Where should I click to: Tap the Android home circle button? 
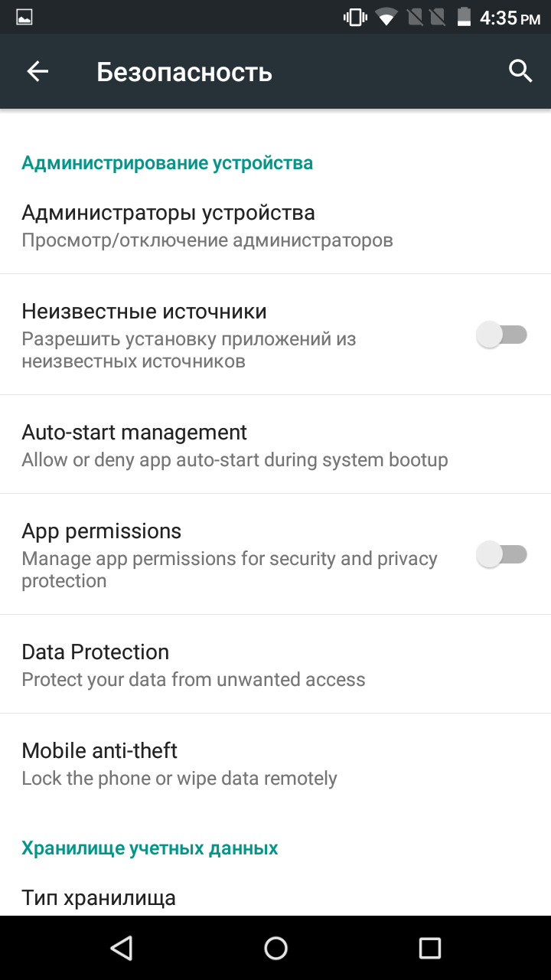[275, 948]
